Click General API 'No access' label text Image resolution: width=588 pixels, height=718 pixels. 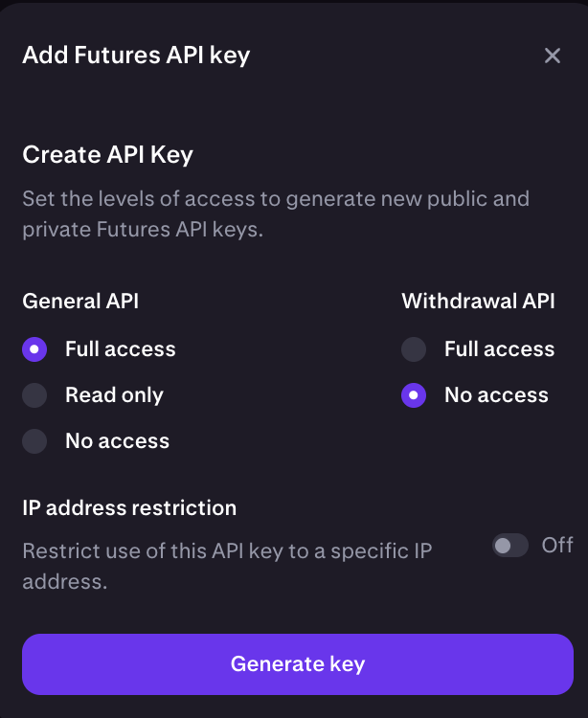point(117,441)
